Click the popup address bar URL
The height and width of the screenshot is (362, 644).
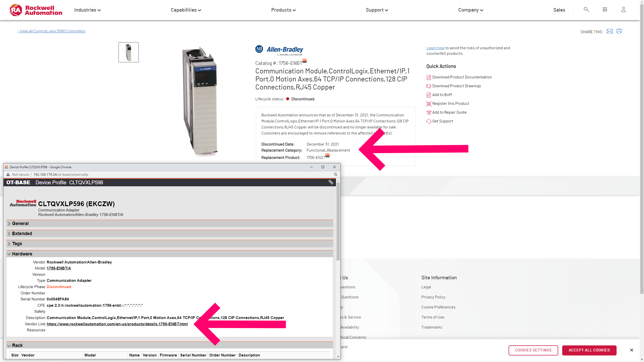coord(61,174)
